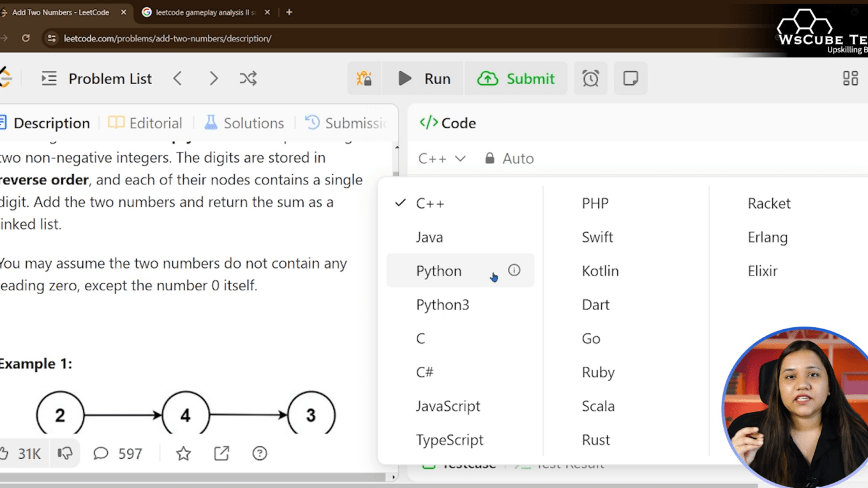
Task: Click the LeetCode logo
Action: pos(5,78)
